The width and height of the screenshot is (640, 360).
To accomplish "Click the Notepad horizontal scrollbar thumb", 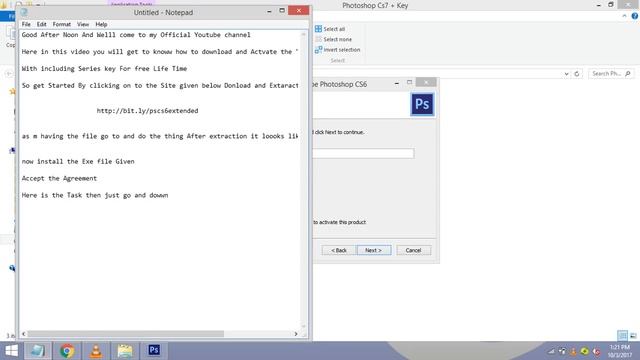I will [126, 334].
